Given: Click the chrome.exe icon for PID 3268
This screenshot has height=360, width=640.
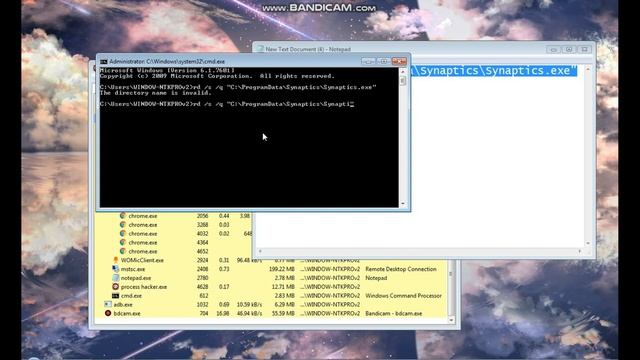Looking at the screenshot, I should [123, 224].
